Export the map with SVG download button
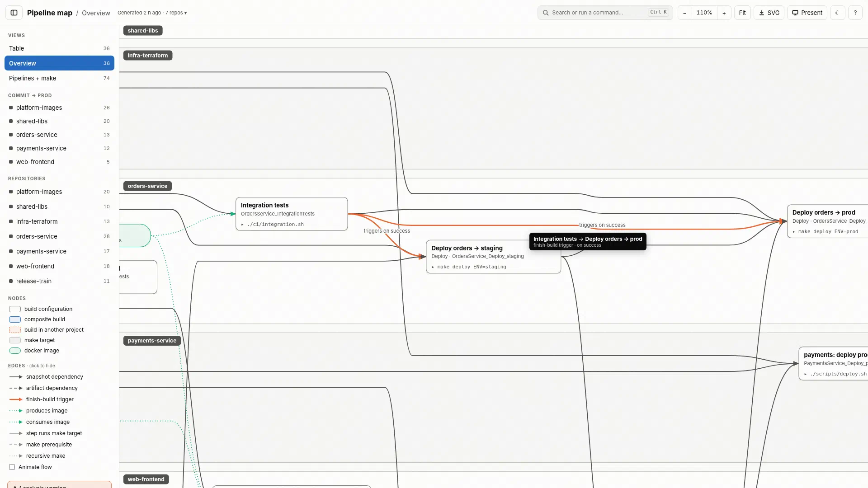The height and width of the screenshot is (488, 868). pyautogui.click(x=769, y=13)
